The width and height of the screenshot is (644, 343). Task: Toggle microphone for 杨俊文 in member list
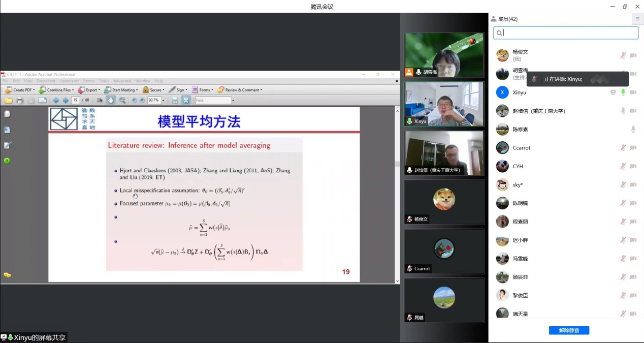click(623, 55)
